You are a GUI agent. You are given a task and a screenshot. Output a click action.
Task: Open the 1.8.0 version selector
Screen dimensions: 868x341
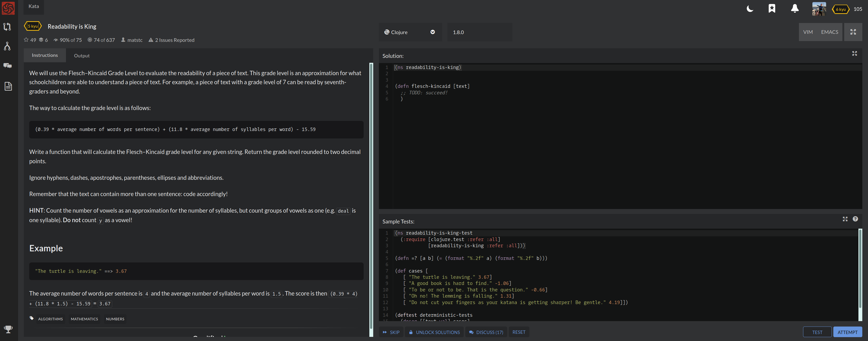tap(479, 32)
